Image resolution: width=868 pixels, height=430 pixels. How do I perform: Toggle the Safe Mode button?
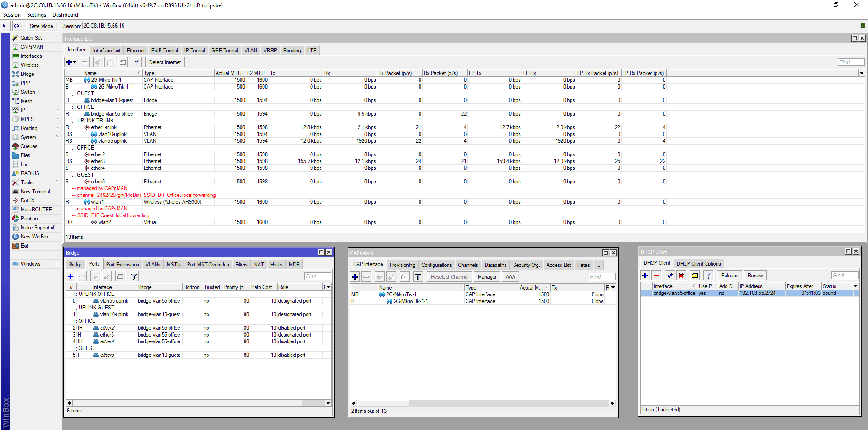tap(41, 26)
